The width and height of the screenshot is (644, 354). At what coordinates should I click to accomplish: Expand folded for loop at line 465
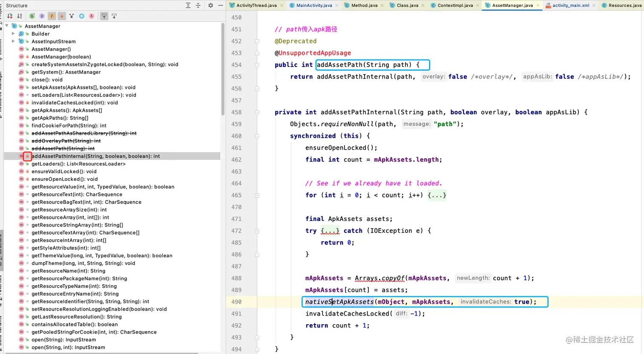tap(257, 195)
